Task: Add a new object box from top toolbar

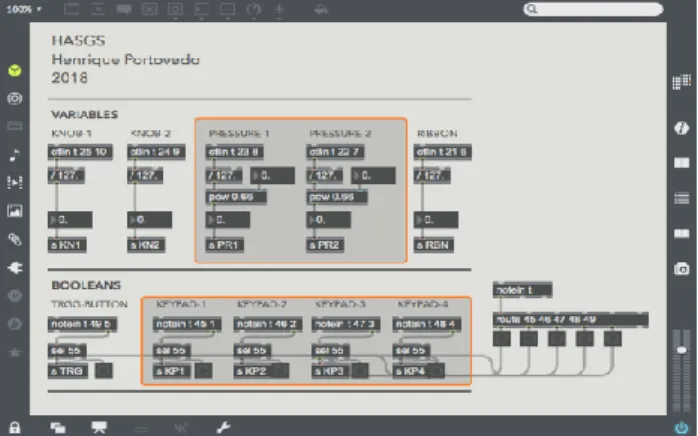Action: (x=72, y=9)
